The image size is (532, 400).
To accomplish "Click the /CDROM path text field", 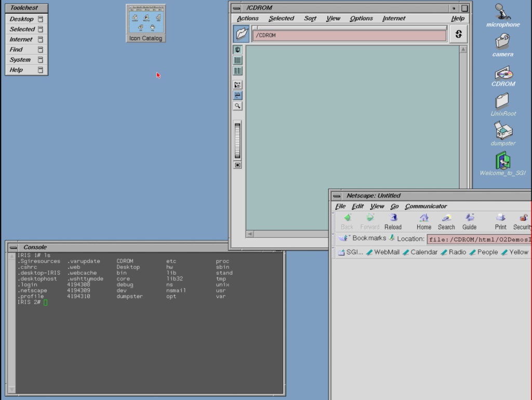I will 349,35.
